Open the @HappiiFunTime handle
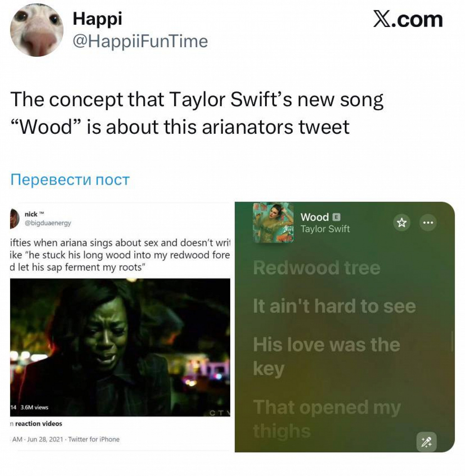This screenshot has height=476, width=465. click(x=140, y=41)
